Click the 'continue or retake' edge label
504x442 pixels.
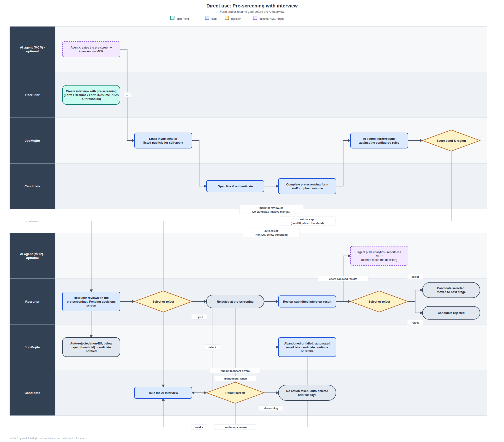tap(235, 427)
